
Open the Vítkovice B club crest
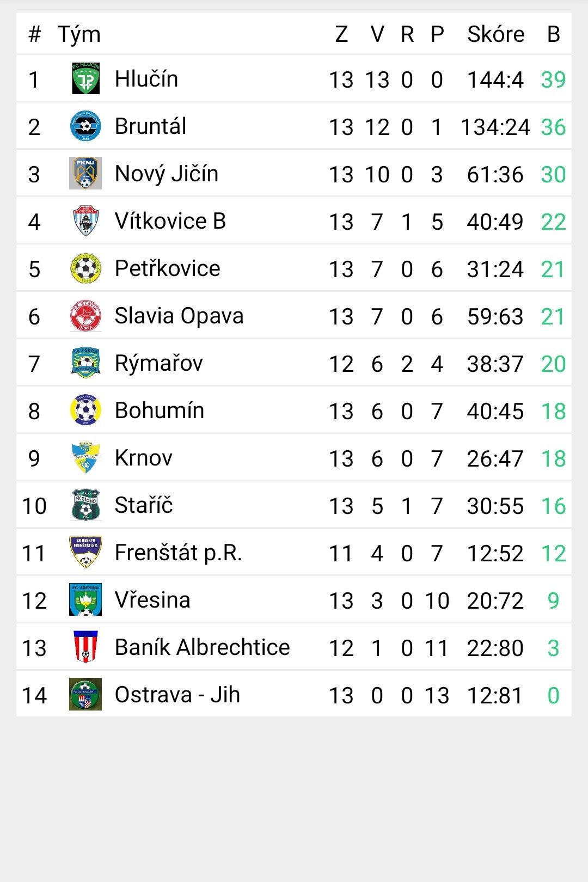(x=85, y=220)
